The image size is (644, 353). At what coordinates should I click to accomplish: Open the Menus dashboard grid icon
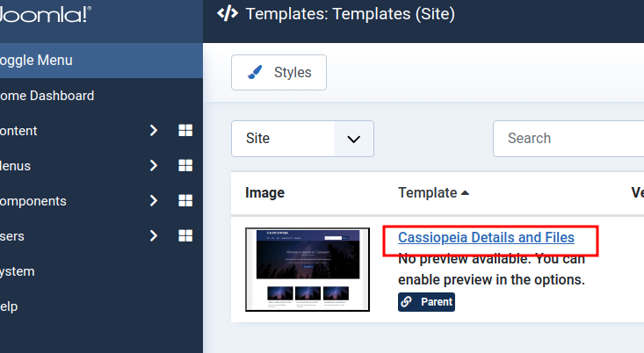pos(185,166)
